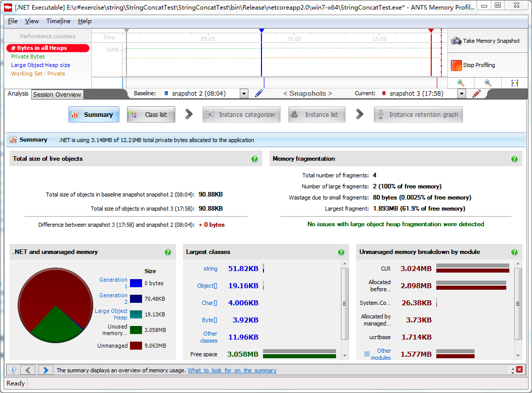Viewport: 532px width, 393px height.
Task: Click the hint bar expand/collapse stepper
Action: click(x=513, y=370)
